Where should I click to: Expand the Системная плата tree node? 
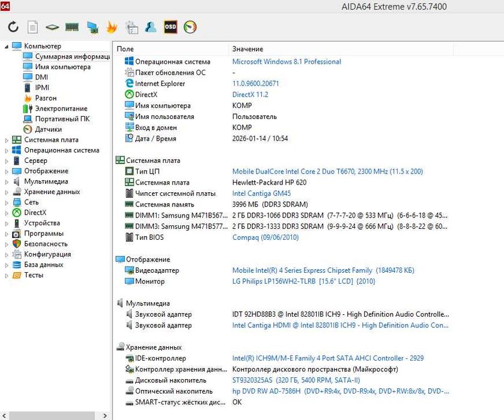(x=7, y=140)
